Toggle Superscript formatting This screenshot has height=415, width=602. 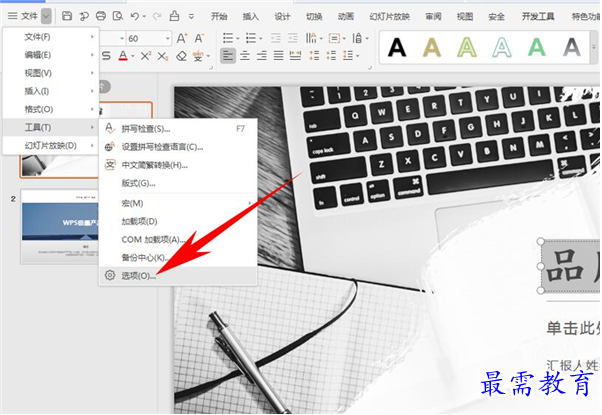[x=146, y=56]
